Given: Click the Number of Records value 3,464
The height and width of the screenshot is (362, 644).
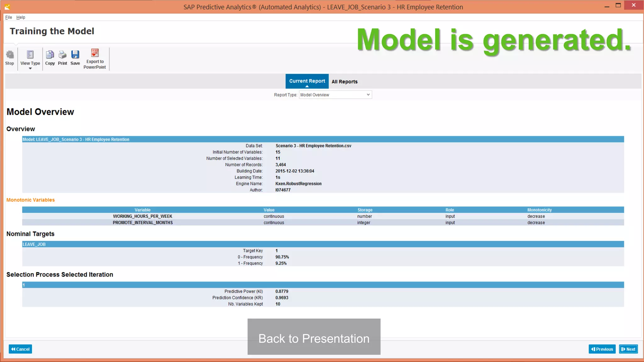Looking at the screenshot, I should pyautogui.click(x=280, y=165).
